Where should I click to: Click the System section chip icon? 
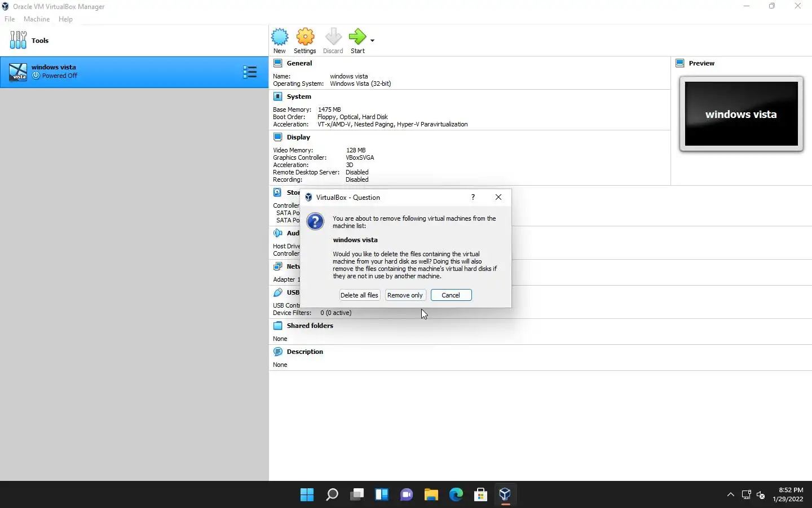[x=277, y=97]
